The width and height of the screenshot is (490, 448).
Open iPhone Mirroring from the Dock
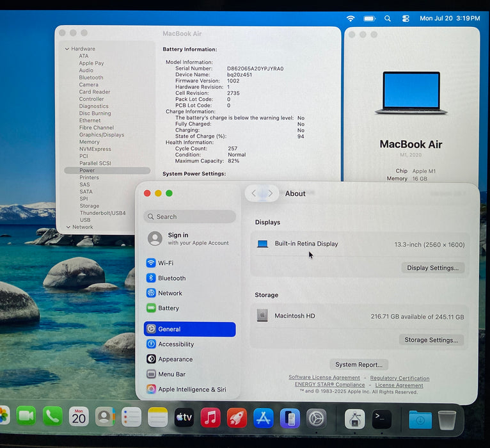pyautogui.click(x=290, y=418)
